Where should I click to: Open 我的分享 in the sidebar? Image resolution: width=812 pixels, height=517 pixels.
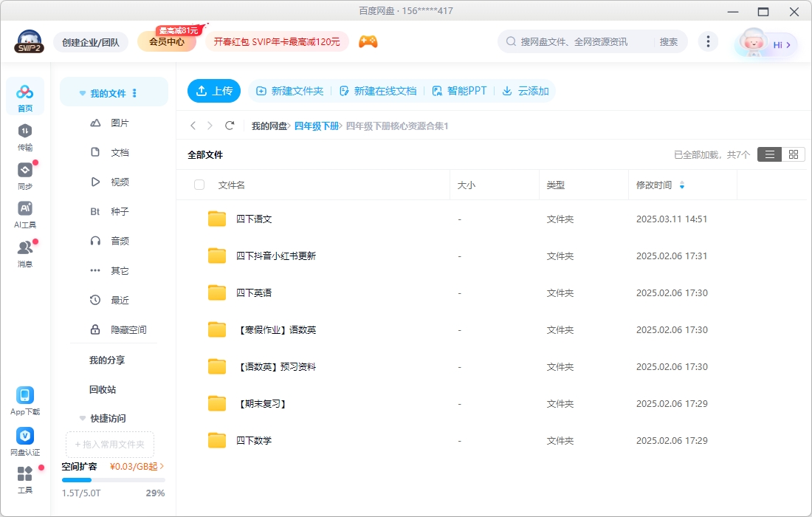(x=107, y=360)
